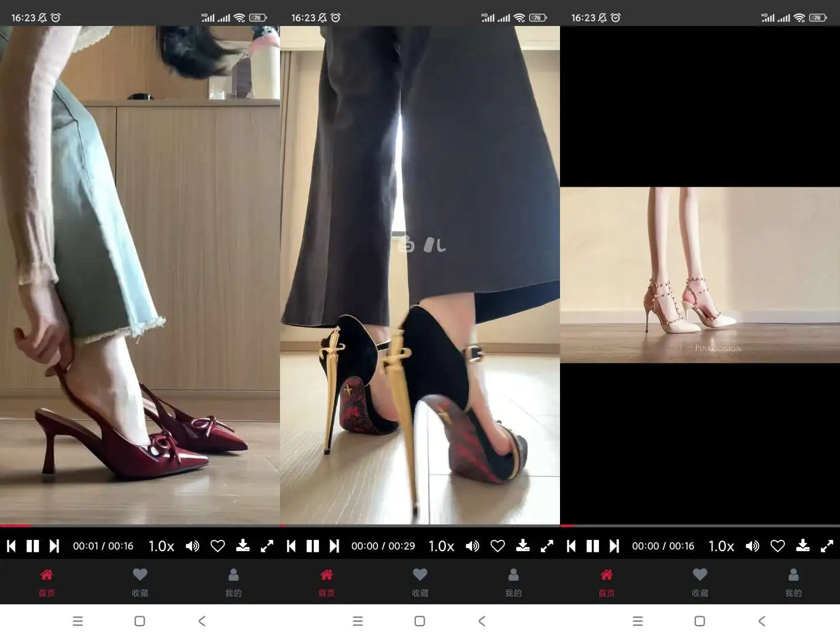This screenshot has height=638, width=840.
Task: Favorite the studded nude heels video with heart
Action: [778, 546]
